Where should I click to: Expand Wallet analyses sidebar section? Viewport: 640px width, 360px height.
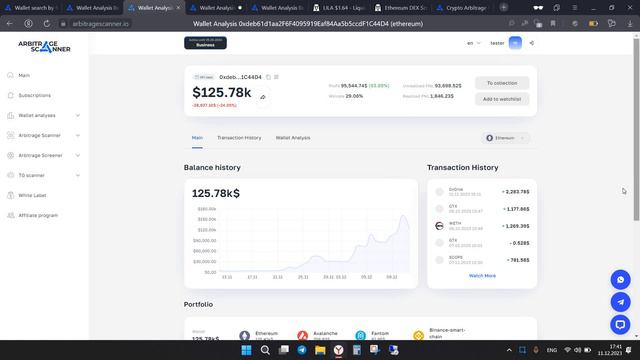pyautogui.click(x=43, y=116)
